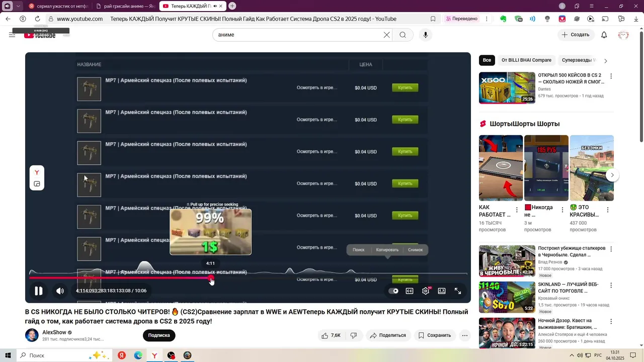The image size is (644, 362).
Task: Switch to "сериал ужастик от нетфл" browser tab
Action: [x=59, y=6]
